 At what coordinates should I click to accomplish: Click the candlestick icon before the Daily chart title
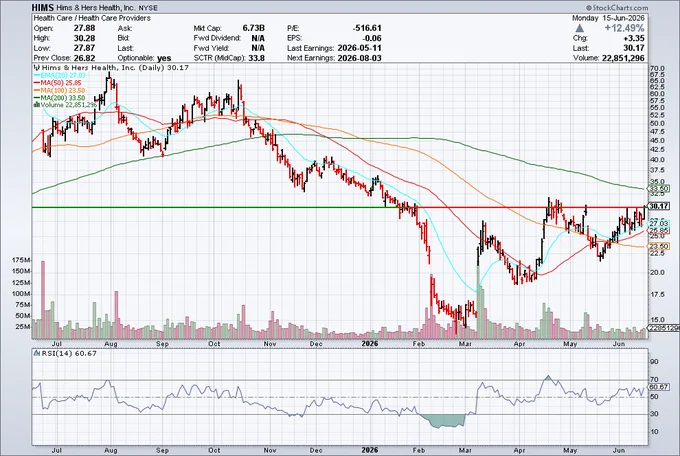point(36,68)
